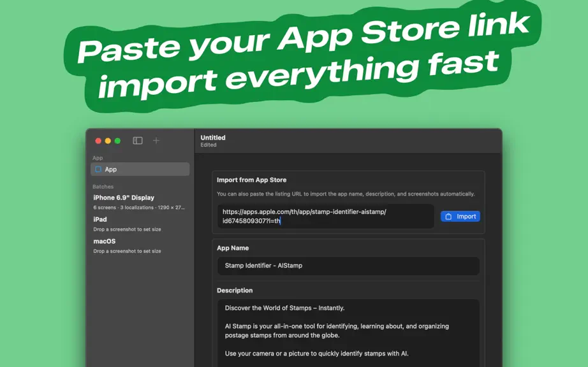The width and height of the screenshot is (588, 367).
Task: Select the App item in sidebar
Action: (x=140, y=169)
